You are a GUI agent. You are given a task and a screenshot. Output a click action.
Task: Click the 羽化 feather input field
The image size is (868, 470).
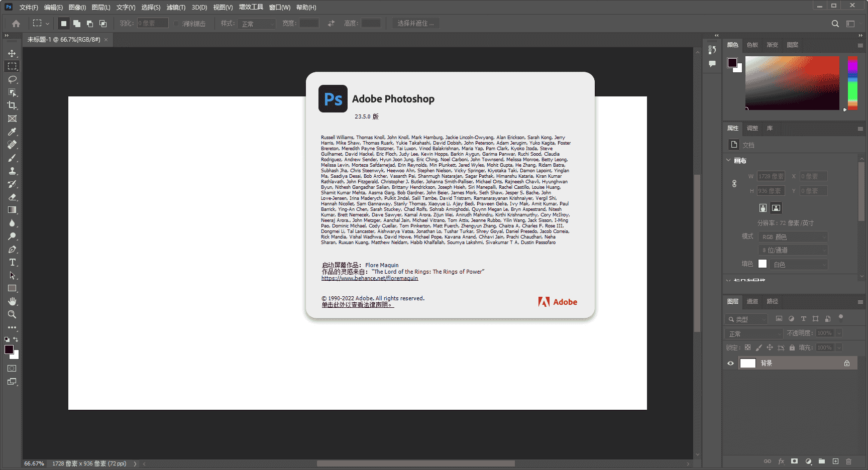153,24
